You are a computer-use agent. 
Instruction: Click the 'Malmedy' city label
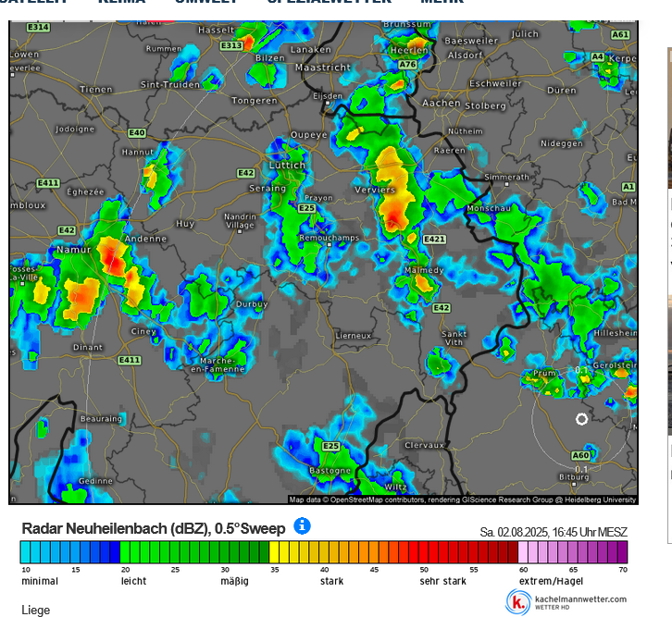pos(424,270)
